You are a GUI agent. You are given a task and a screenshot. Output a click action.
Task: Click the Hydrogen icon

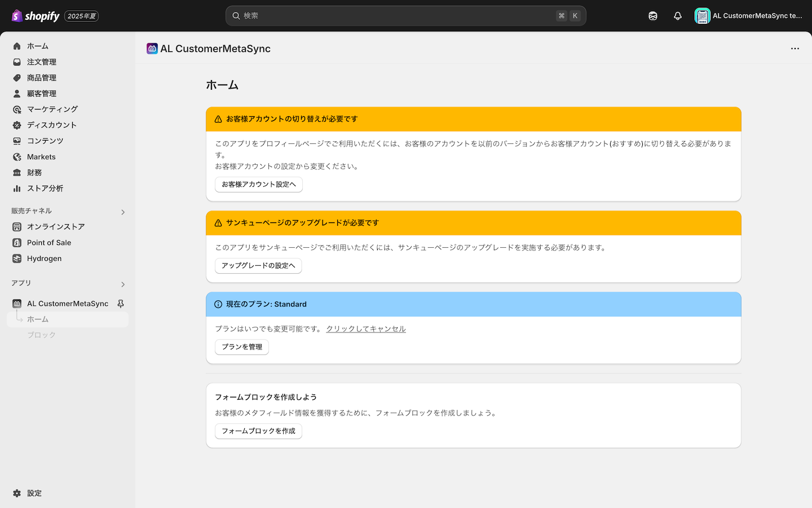click(x=17, y=259)
